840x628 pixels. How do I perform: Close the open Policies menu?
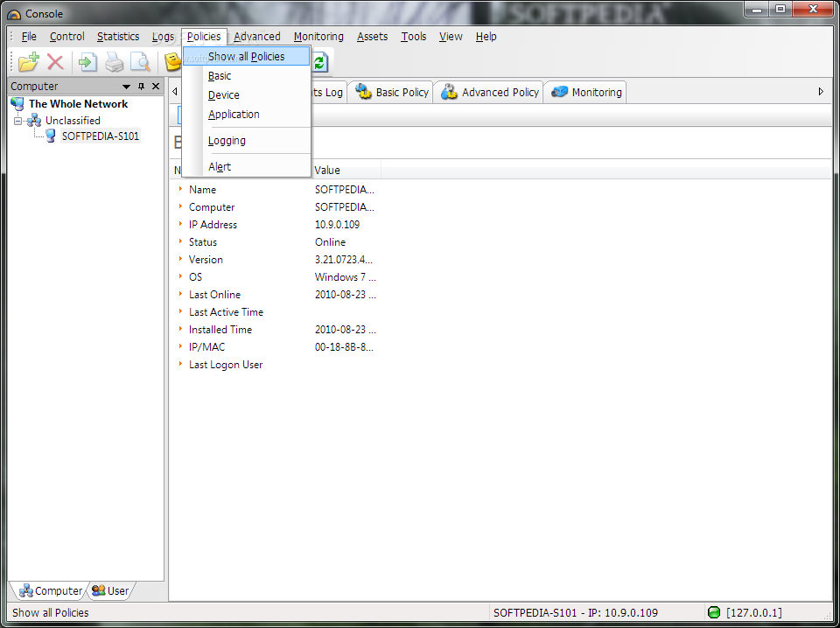204,37
